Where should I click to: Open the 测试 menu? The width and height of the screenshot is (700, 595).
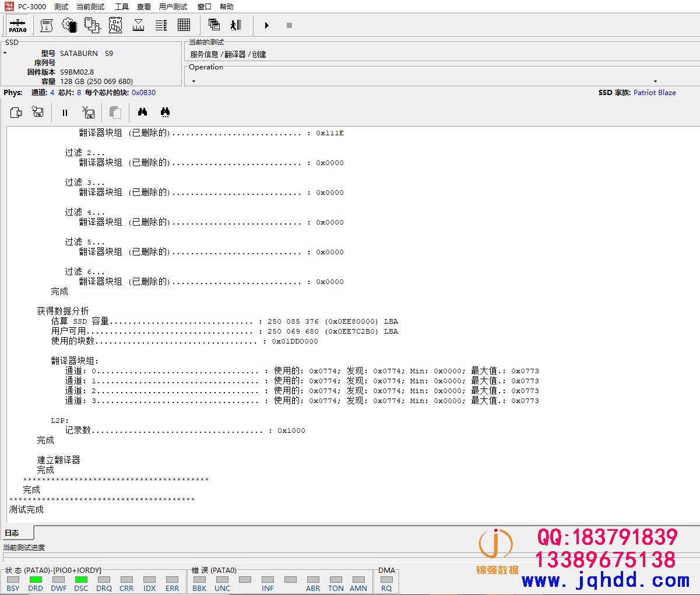61,7
